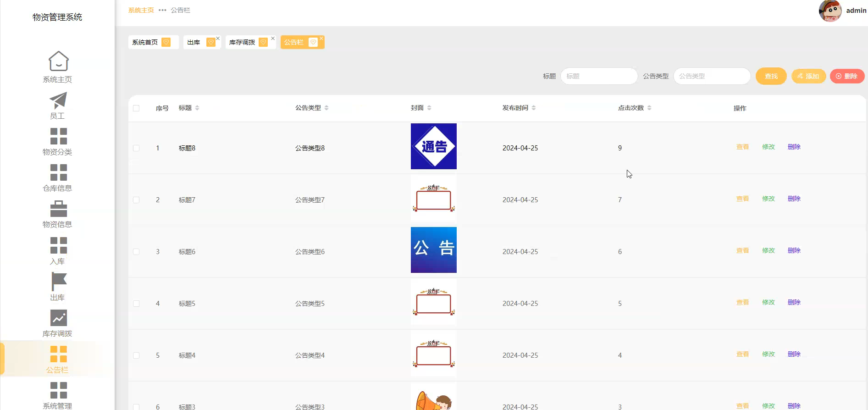The image size is (868, 410).
Task: Check the row 标题8 checkbox
Action: (136, 148)
